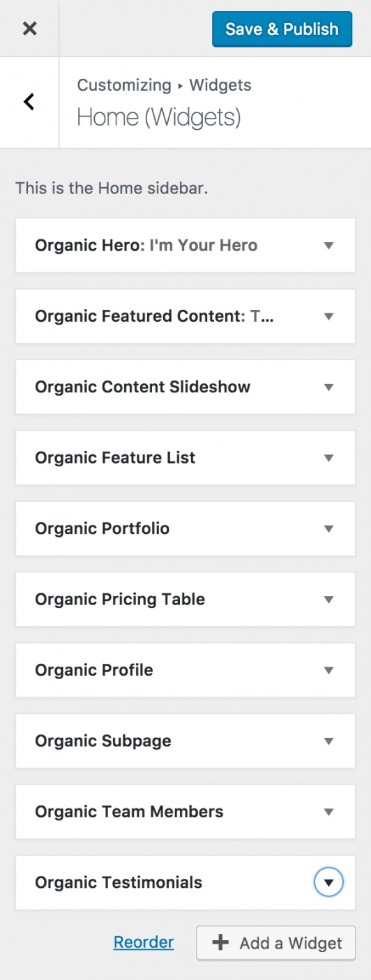Select Organic Team Members widget title
The width and height of the screenshot is (371, 980).
(129, 811)
